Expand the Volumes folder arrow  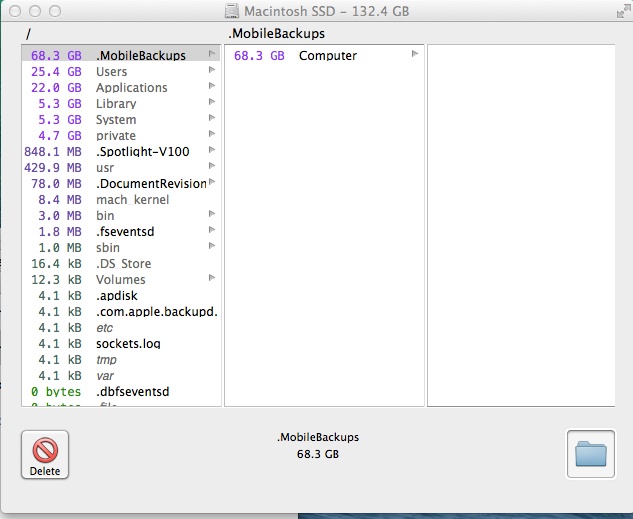click(x=212, y=278)
